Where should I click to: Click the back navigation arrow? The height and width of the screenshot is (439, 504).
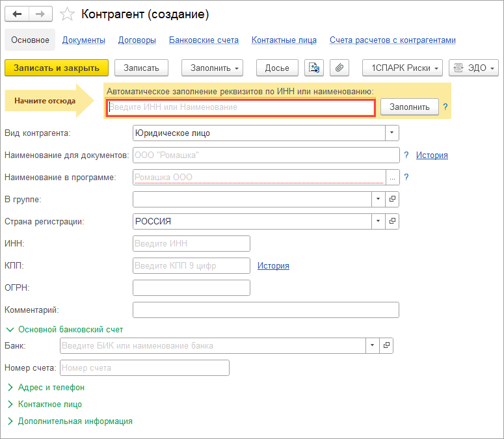coord(18,14)
